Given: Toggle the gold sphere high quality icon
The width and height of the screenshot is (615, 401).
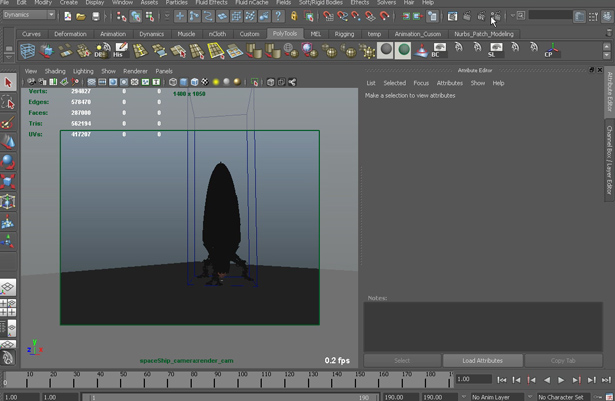Looking at the screenshot, I should pyautogui.click(x=237, y=82).
